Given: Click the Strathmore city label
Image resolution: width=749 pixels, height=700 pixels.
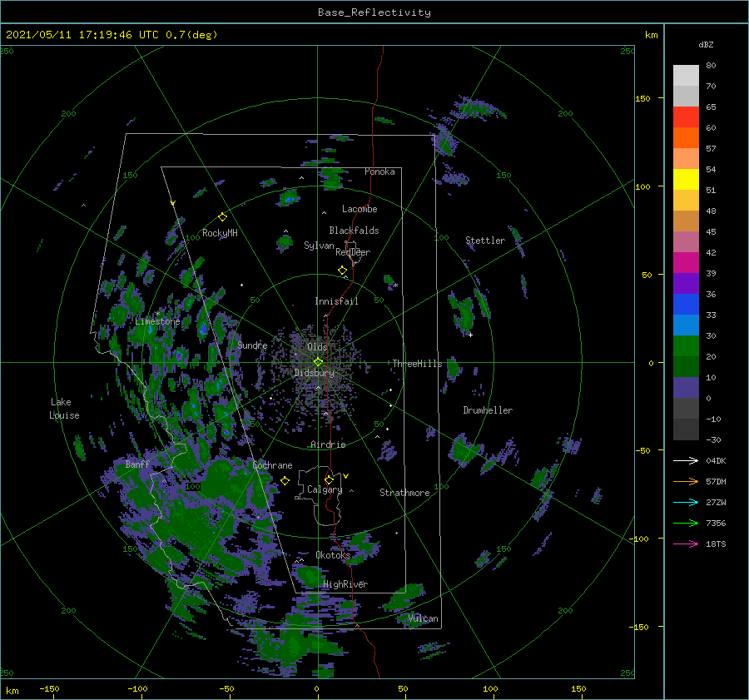Looking at the screenshot, I should [404, 493].
